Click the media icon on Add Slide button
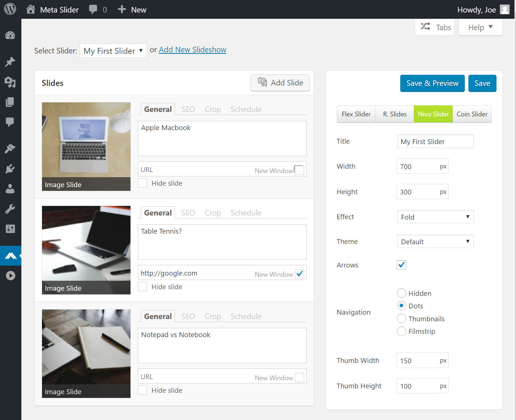The height and width of the screenshot is (420, 516). pyautogui.click(x=262, y=82)
